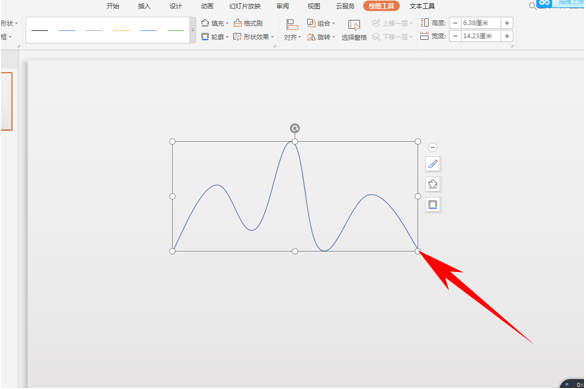Switch to the Slide Show (幻灯片放映) tab

(245, 6)
